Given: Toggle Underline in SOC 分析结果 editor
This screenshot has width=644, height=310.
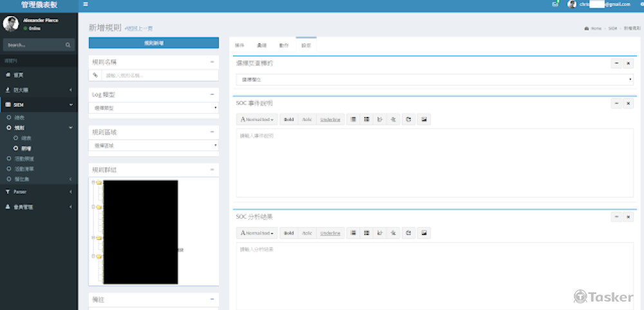Looking at the screenshot, I should coord(330,233).
